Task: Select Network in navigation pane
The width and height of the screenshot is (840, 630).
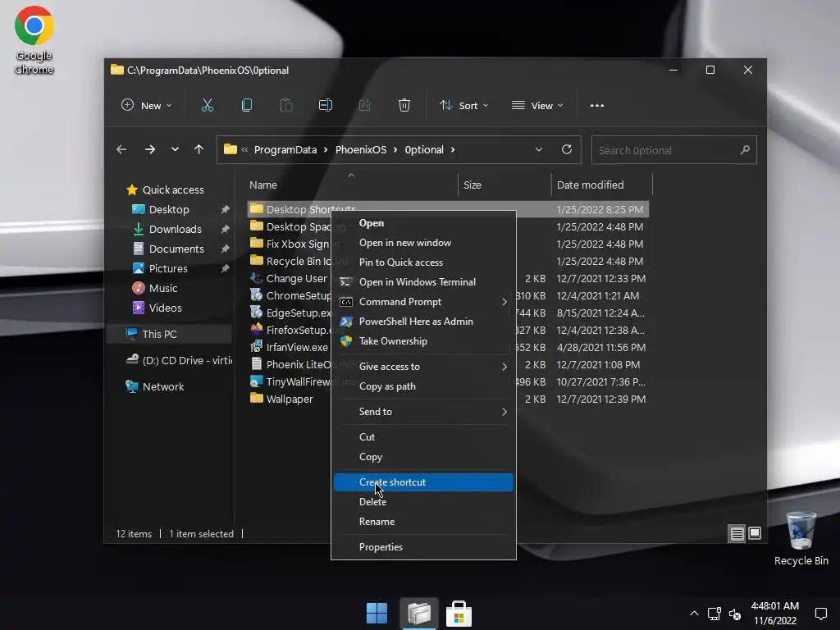Action: 163,387
